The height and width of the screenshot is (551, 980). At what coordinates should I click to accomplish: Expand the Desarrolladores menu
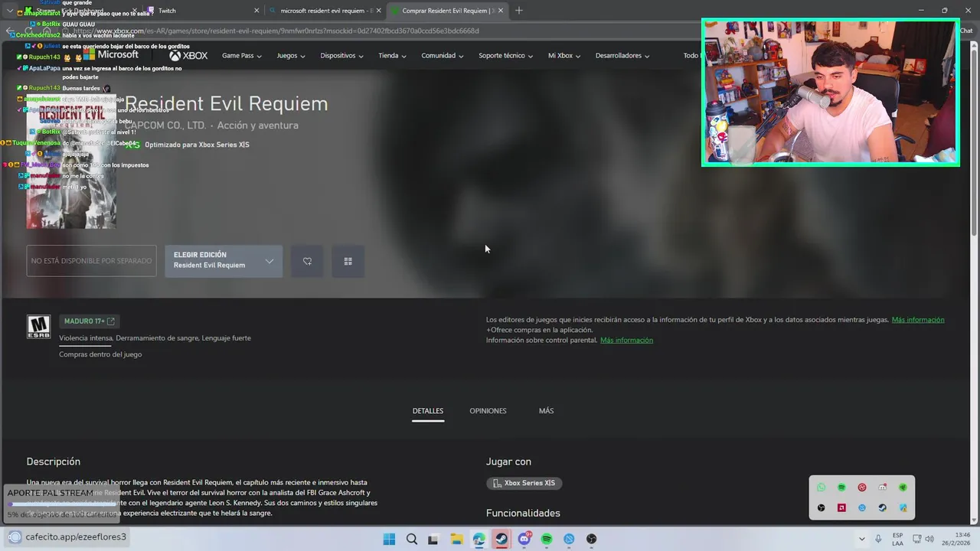coord(622,56)
